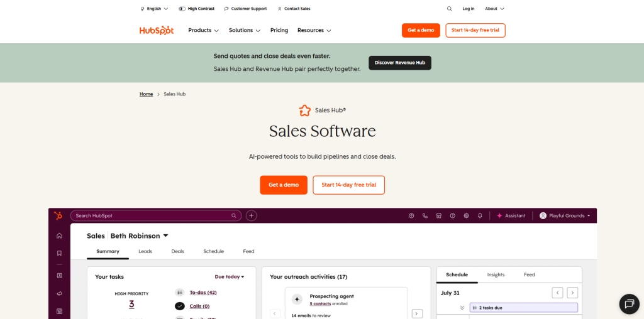Click the Prospecting agent sparkle icon
644x319 pixels.
pyautogui.click(x=297, y=300)
